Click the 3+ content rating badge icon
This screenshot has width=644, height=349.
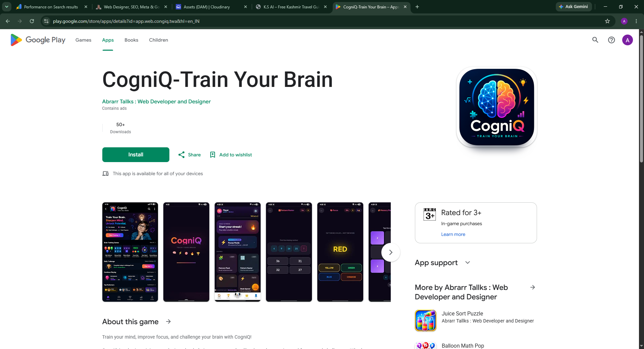pyautogui.click(x=430, y=214)
